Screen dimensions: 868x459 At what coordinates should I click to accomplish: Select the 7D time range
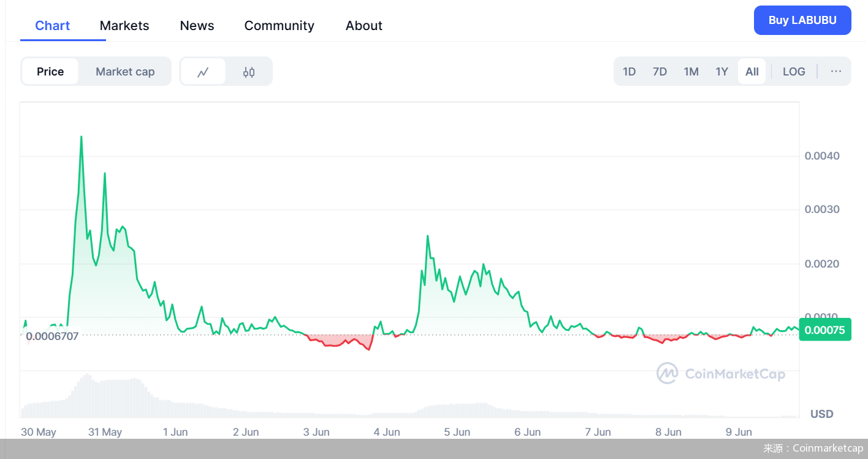[660, 72]
